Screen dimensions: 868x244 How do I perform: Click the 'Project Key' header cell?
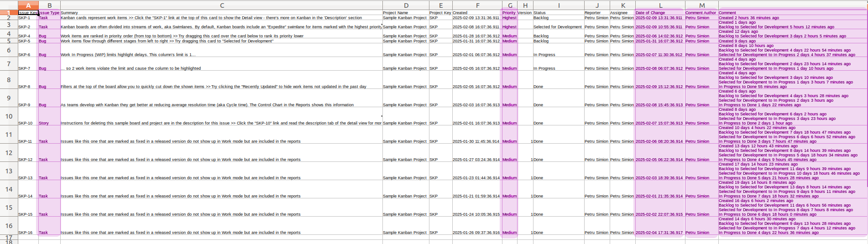(440, 13)
